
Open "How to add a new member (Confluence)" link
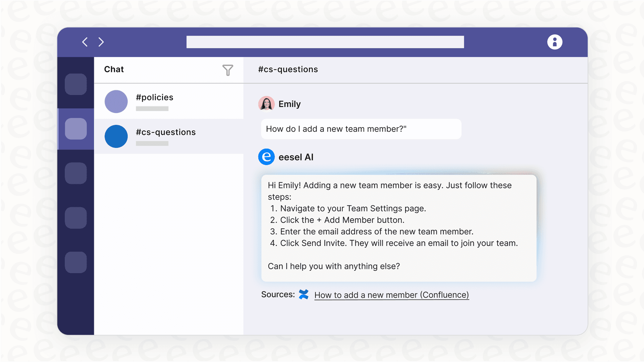pos(391,295)
